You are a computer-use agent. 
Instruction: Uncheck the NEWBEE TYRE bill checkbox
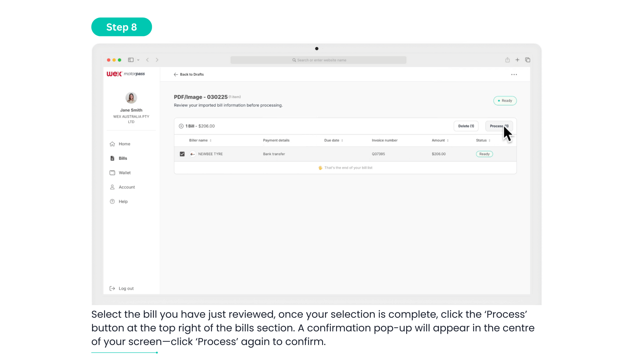pyautogui.click(x=182, y=154)
